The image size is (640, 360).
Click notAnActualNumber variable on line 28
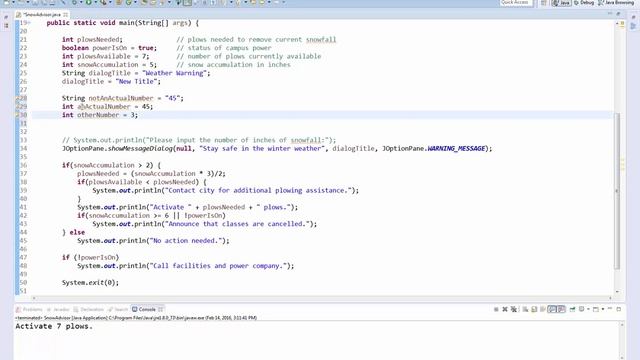(x=121, y=98)
